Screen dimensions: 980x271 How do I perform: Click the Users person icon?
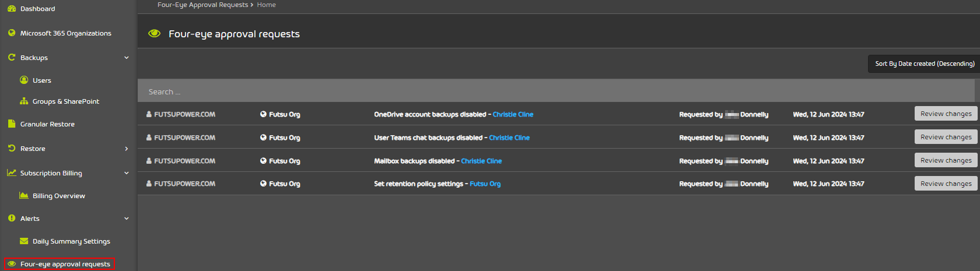[24, 80]
